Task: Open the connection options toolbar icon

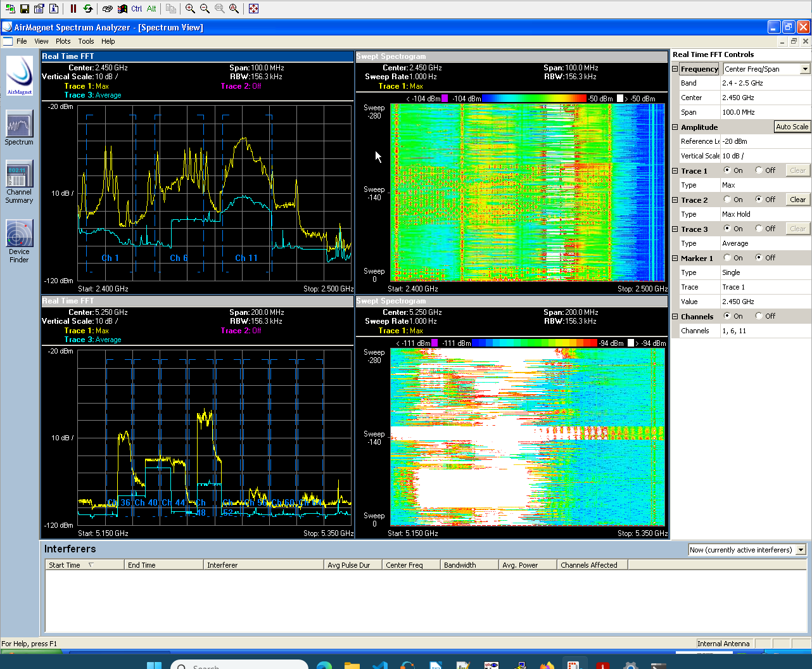Action: click(39, 8)
